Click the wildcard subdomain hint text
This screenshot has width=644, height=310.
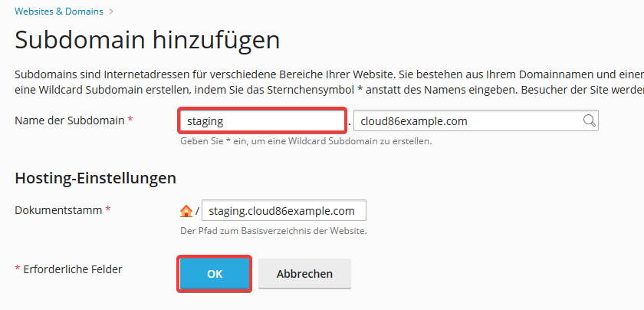(306, 141)
